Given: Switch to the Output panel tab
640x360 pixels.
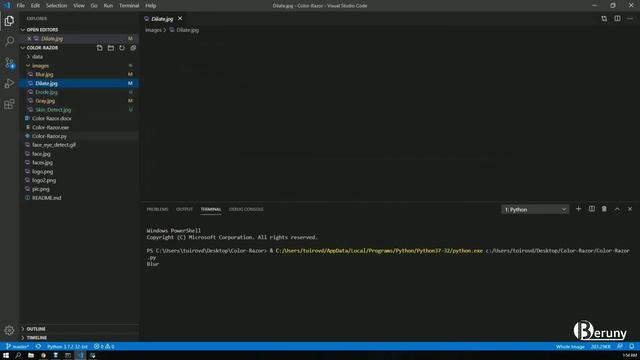Looking at the screenshot, I should [184, 209].
